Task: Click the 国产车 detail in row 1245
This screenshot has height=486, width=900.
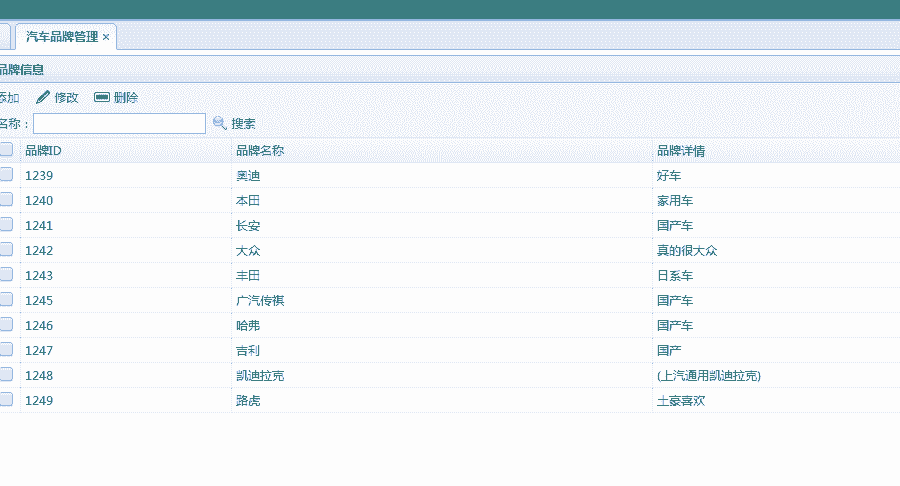Action: click(675, 300)
